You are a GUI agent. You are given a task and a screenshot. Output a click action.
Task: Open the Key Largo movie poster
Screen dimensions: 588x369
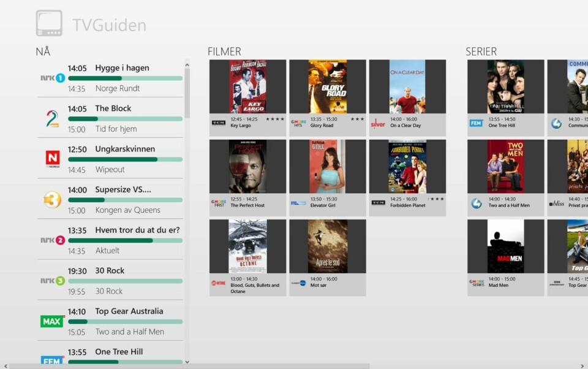point(247,86)
